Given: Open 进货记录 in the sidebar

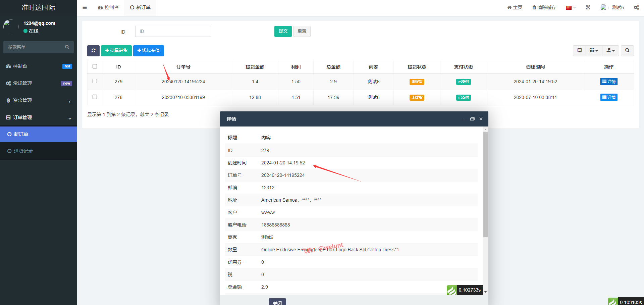Looking at the screenshot, I should pyautogui.click(x=23, y=151).
